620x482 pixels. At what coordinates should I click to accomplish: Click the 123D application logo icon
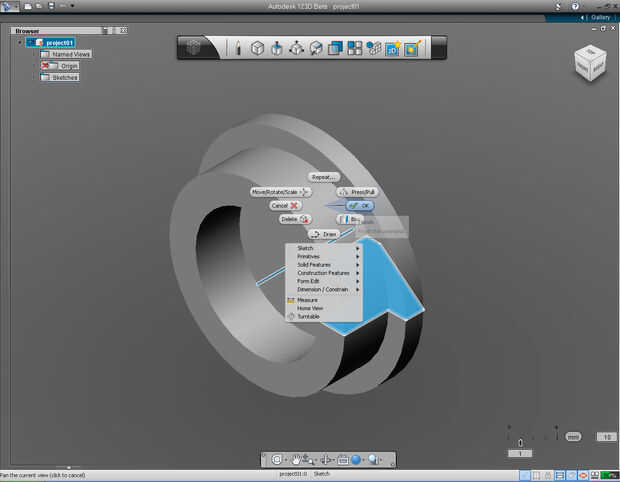pyautogui.click(x=6, y=6)
